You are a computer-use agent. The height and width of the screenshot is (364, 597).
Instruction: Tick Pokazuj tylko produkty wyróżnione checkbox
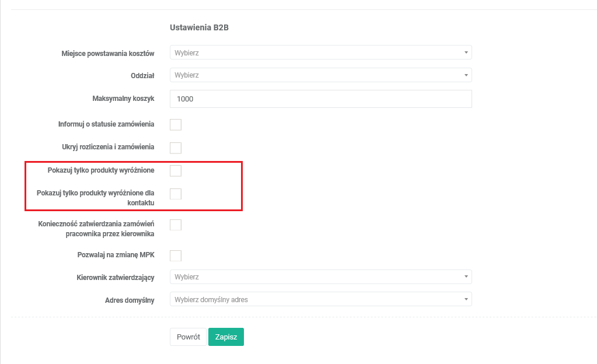[x=176, y=170]
